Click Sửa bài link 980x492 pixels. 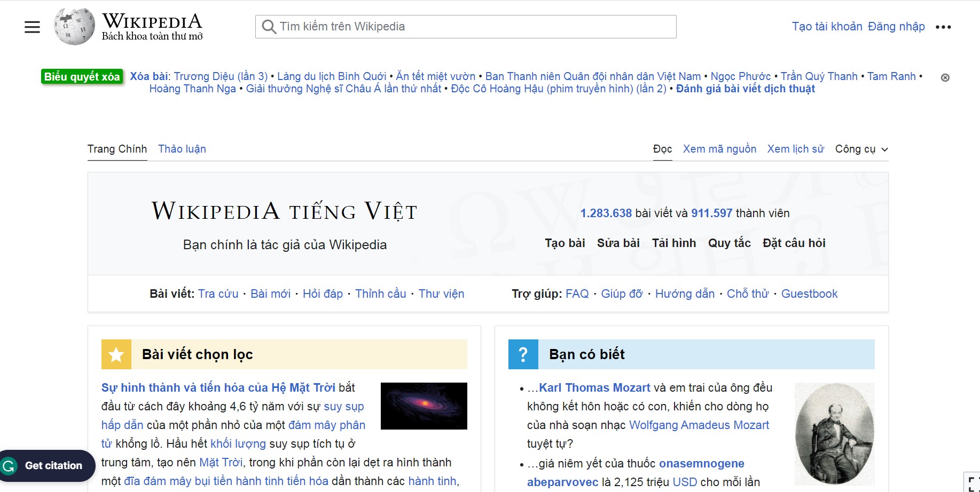[618, 243]
